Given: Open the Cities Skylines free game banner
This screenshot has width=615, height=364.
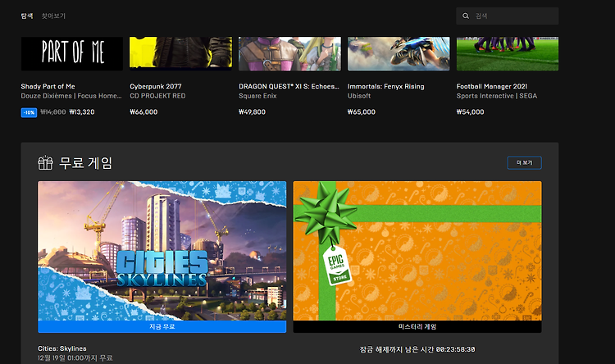Looking at the screenshot, I should coord(162,251).
